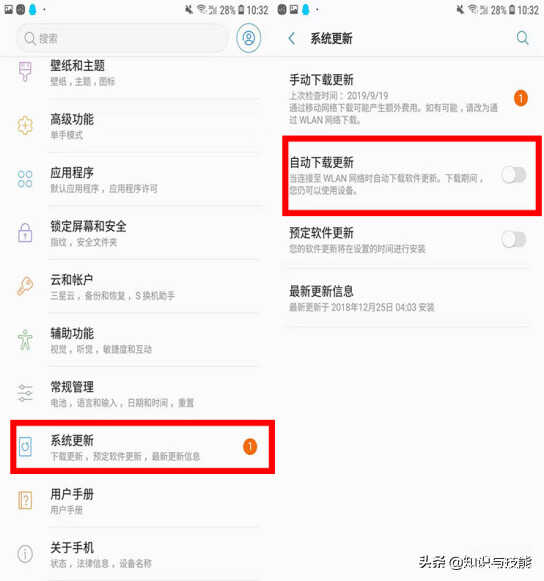Tap the orange badge beside 手动下载更新
The height and width of the screenshot is (581, 544).
(521, 98)
